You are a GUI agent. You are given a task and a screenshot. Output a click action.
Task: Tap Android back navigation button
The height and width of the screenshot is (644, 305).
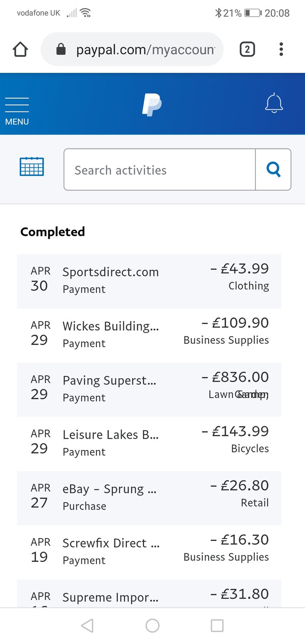pyautogui.click(x=87, y=625)
